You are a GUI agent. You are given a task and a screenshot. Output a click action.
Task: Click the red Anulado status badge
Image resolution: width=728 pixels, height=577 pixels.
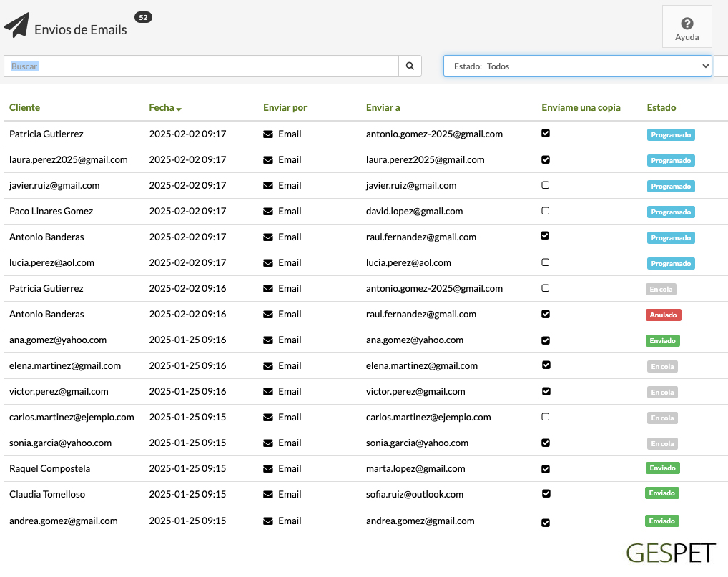663,315
